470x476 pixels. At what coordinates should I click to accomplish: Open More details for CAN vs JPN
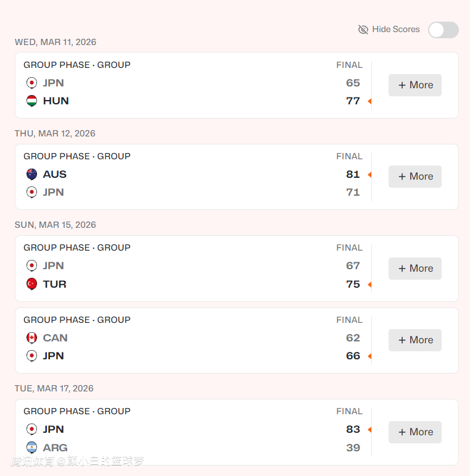click(x=415, y=340)
